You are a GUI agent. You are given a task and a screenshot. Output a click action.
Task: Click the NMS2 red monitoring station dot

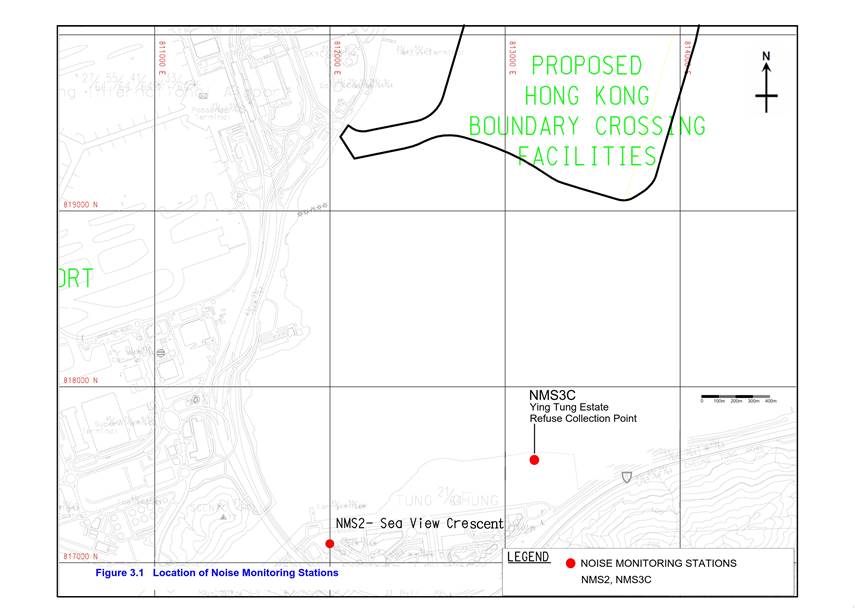330,544
